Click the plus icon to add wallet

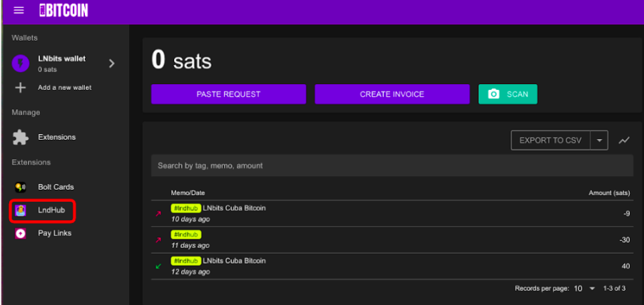[21, 88]
